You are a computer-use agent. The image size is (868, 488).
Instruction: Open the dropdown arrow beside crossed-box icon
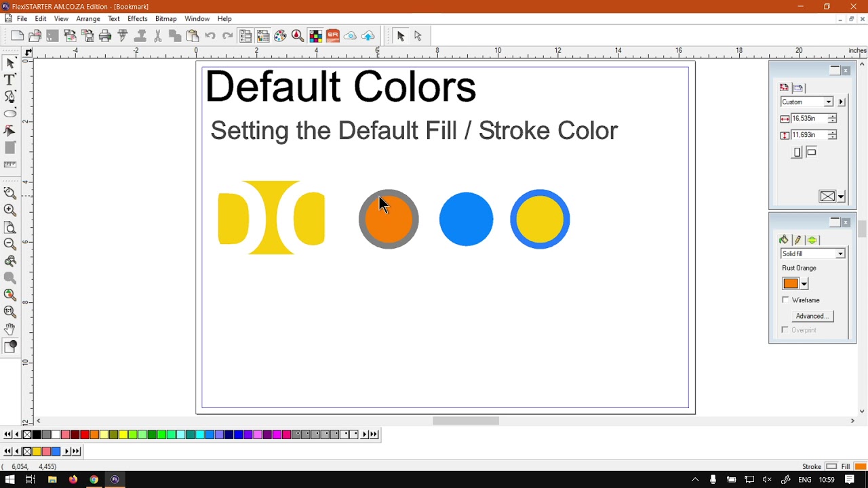pos(841,197)
